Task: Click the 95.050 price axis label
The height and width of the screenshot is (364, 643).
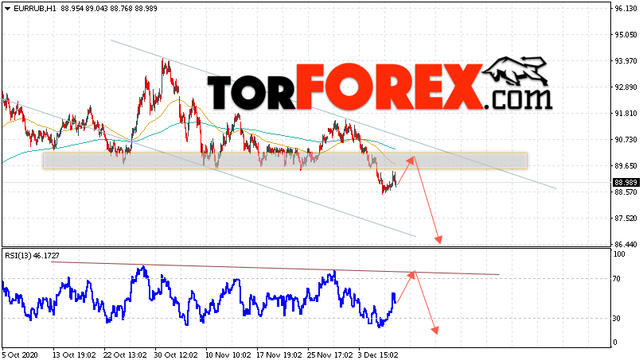Action: point(625,35)
